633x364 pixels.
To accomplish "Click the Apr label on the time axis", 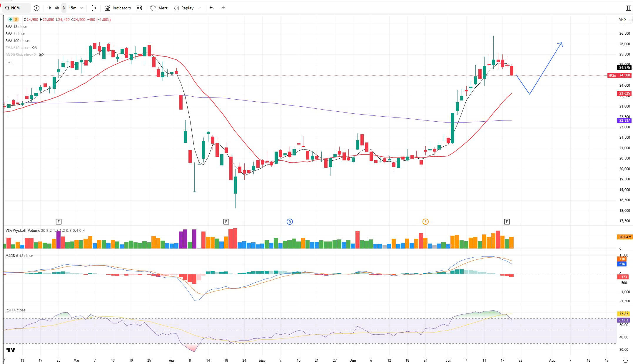I will pyautogui.click(x=172, y=360).
